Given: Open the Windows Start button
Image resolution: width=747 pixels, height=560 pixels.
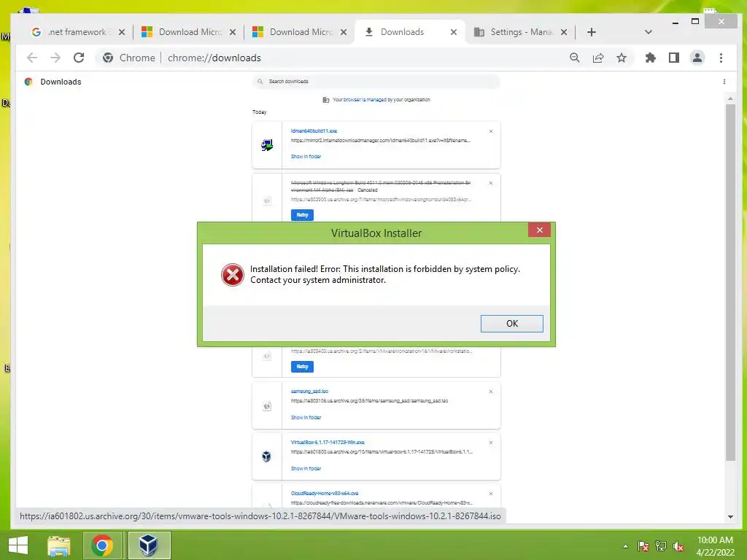Looking at the screenshot, I should [x=18, y=545].
